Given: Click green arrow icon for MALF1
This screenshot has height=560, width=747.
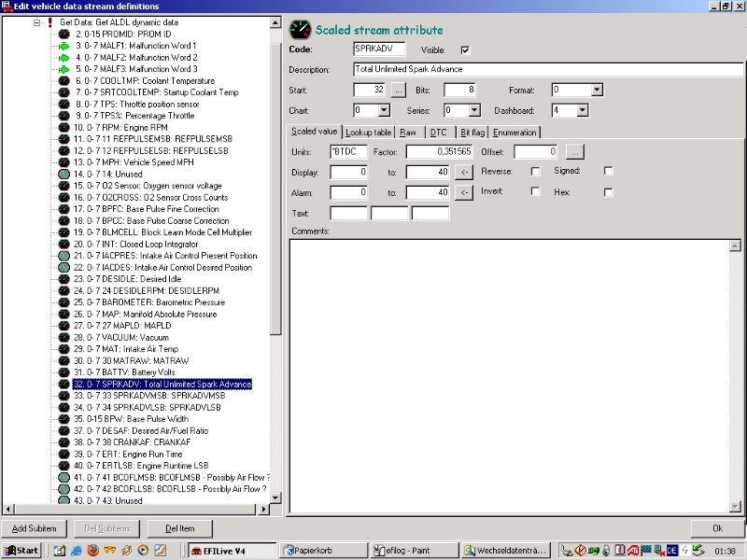Looking at the screenshot, I should pos(63,46).
